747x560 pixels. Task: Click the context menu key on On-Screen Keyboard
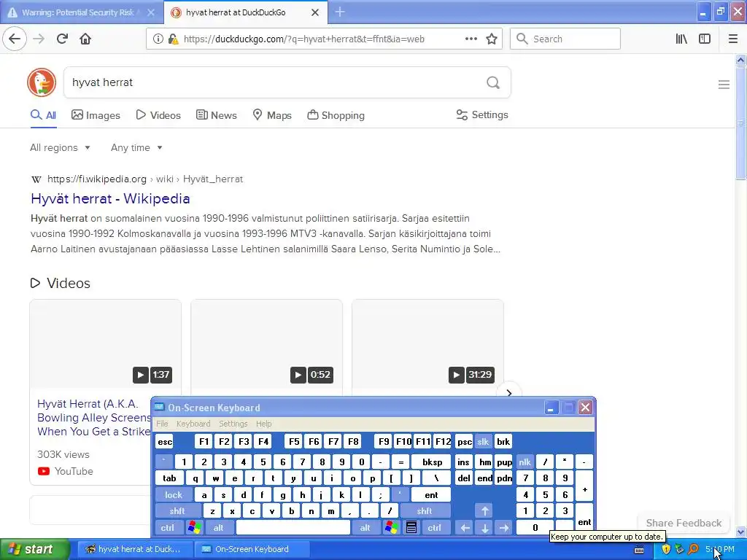[411, 527]
